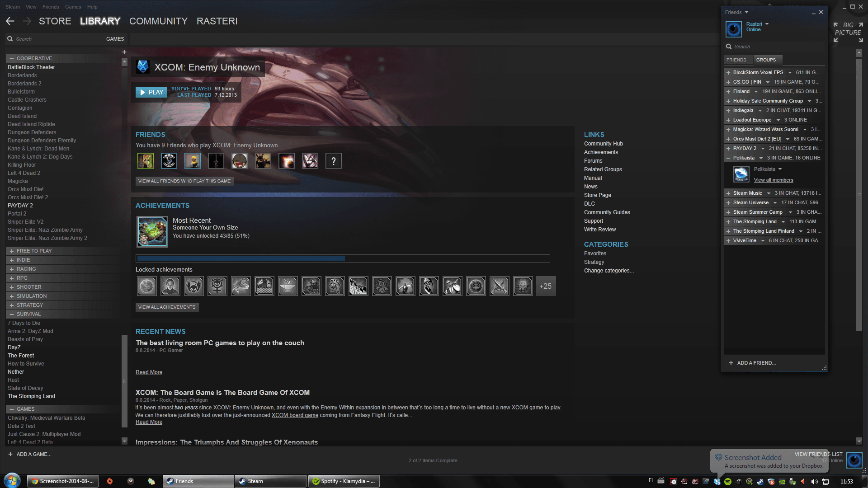The height and width of the screenshot is (488, 868).
Task: Click the game list vertical scrollbar
Action: tap(124, 382)
